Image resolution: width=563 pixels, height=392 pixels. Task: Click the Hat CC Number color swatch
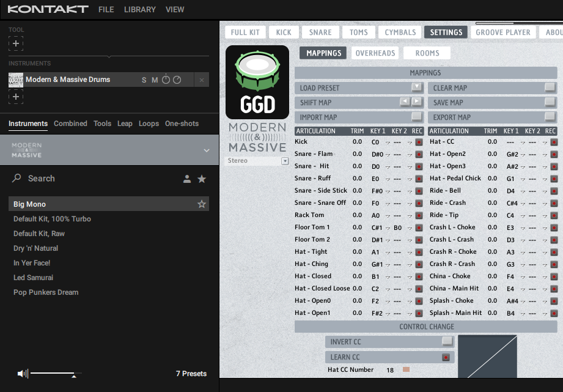[x=406, y=369]
